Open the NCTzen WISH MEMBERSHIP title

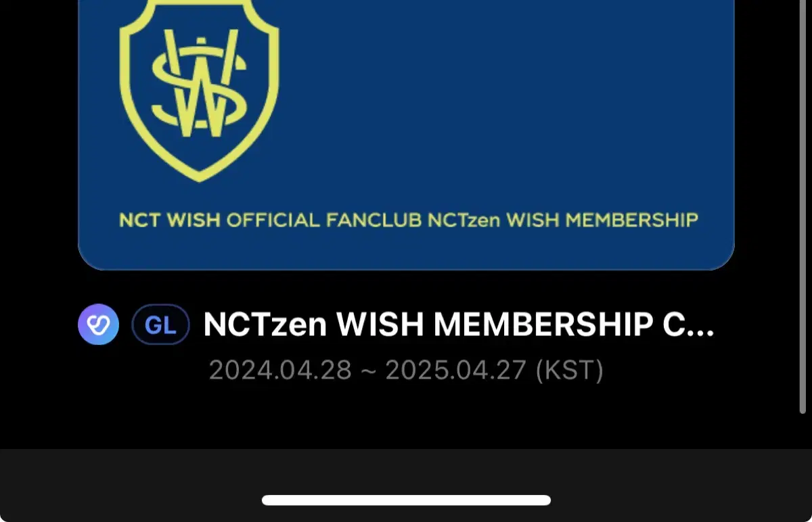tap(459, 325)
